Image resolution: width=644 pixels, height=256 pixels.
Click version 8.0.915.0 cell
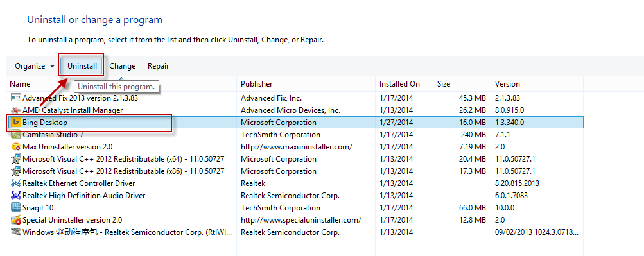[x=509, y=110]
